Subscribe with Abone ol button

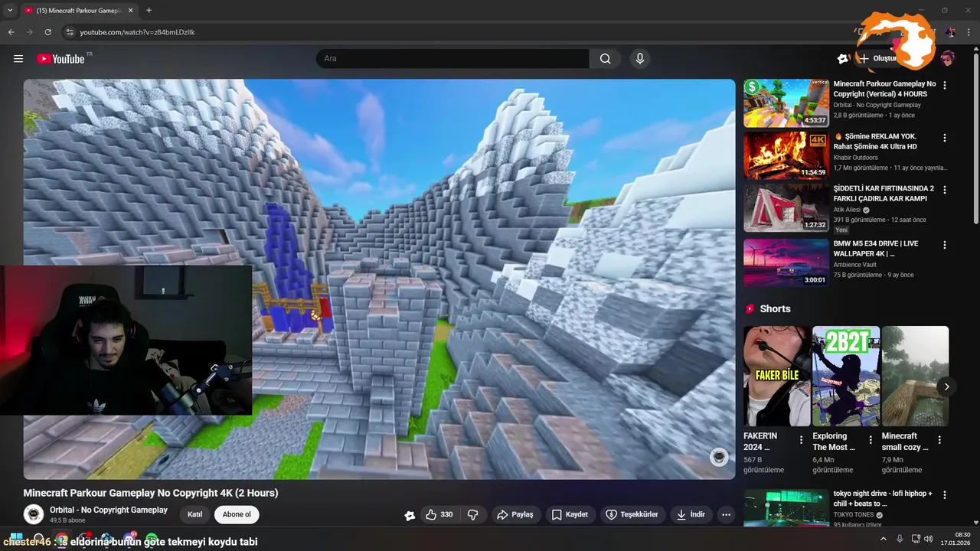(x=237, y=515)
